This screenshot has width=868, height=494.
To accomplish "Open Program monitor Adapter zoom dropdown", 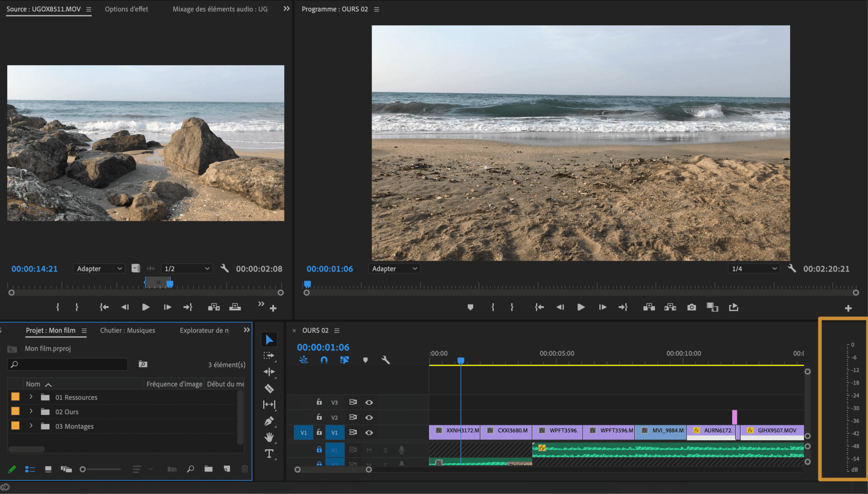I will (x=394, y=269).
